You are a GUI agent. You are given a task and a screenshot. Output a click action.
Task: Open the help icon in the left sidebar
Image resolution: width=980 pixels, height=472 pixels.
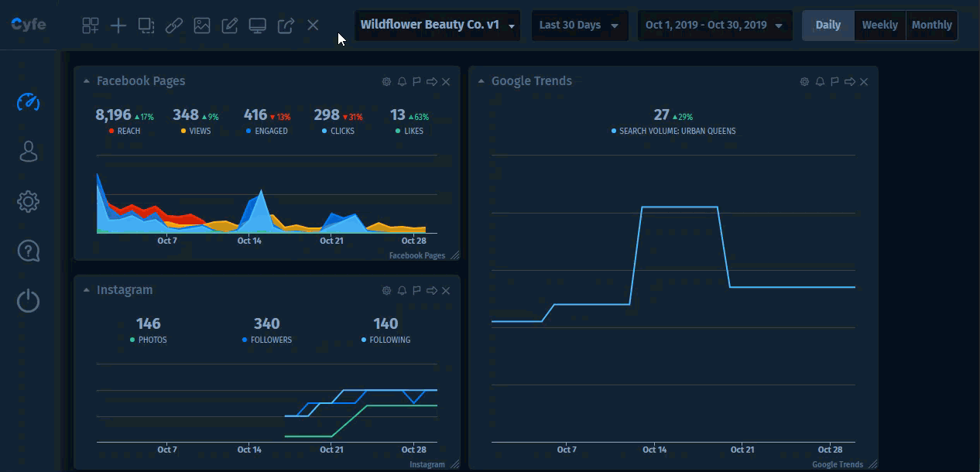click(28, 250)
